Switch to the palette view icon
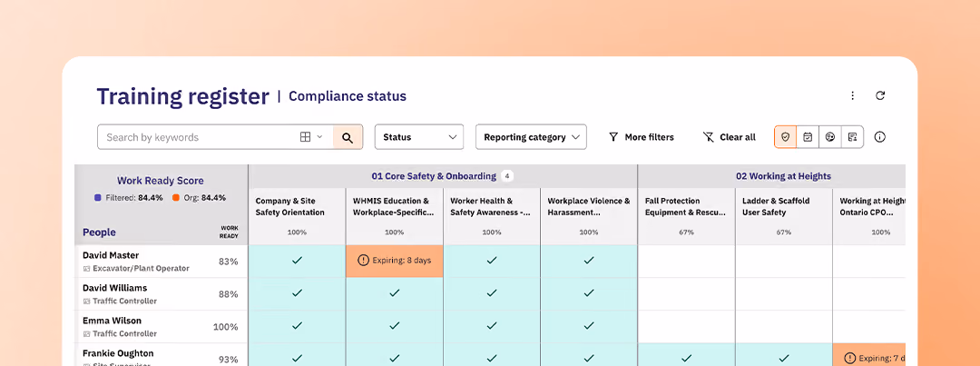 coord(830,137)
